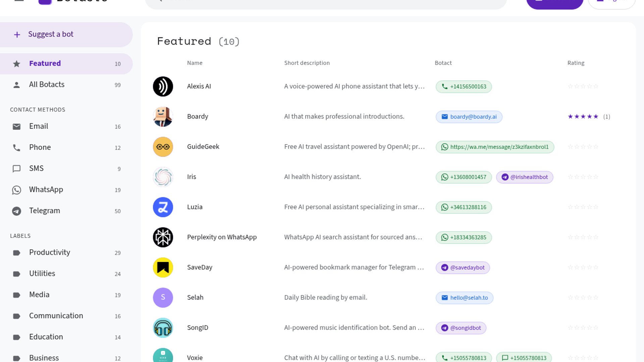This screenshot has height=362, width=644.
Task: Rate Alexis AI using the star rating
Action: tap(583, 86)
